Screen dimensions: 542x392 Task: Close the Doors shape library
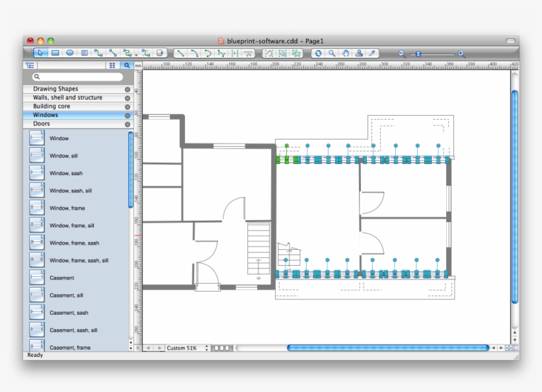click(126, 124)
